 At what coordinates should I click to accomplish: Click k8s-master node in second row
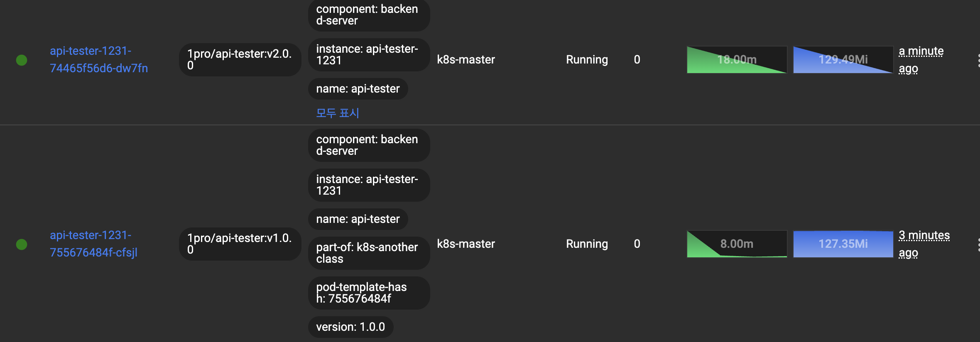(x=466, y=244)
